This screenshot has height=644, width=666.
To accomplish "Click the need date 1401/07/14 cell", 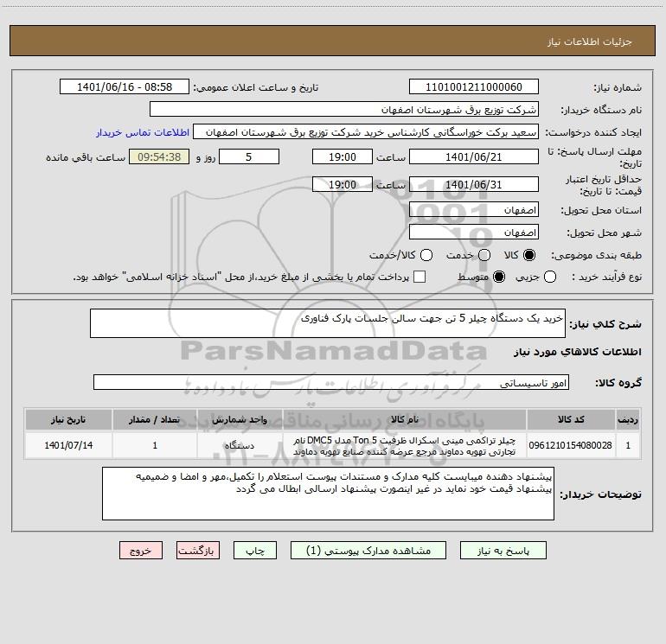I will point(68,445).
